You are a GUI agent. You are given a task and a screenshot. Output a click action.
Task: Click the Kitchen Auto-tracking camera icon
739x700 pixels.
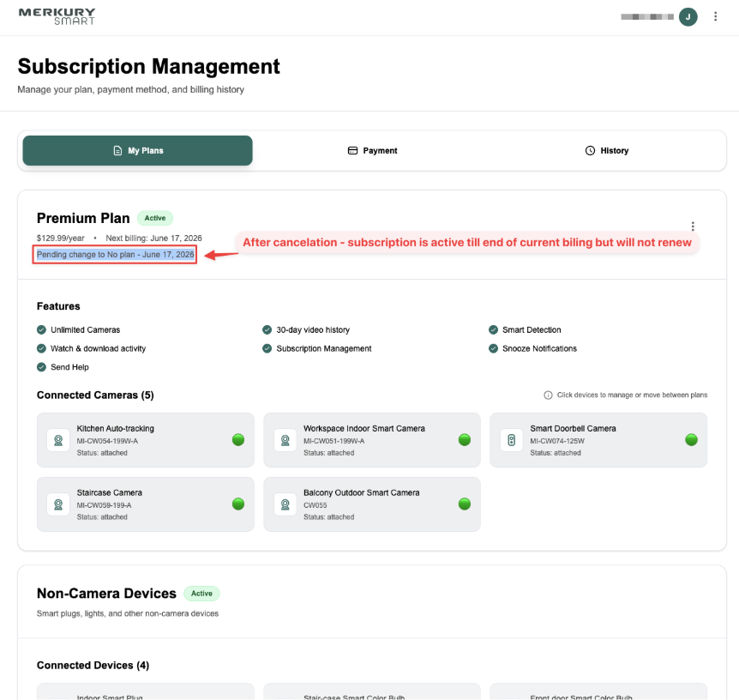point(58,440)
